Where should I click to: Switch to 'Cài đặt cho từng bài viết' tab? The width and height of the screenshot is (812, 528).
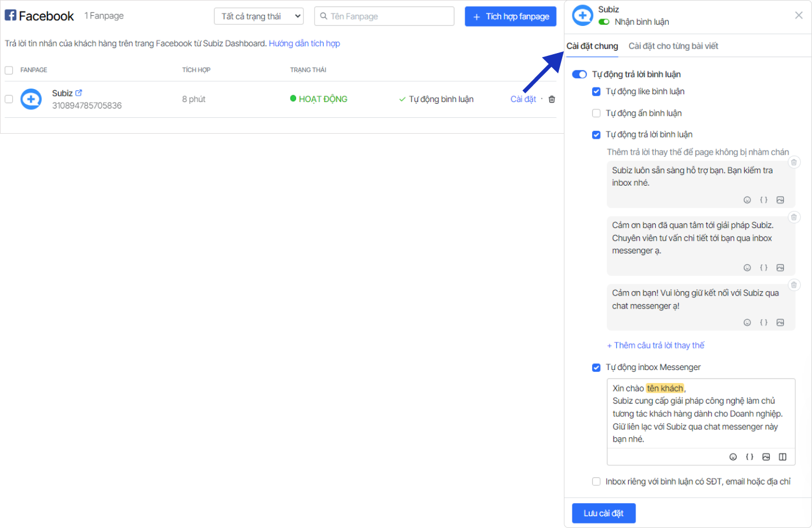[673, 46]
